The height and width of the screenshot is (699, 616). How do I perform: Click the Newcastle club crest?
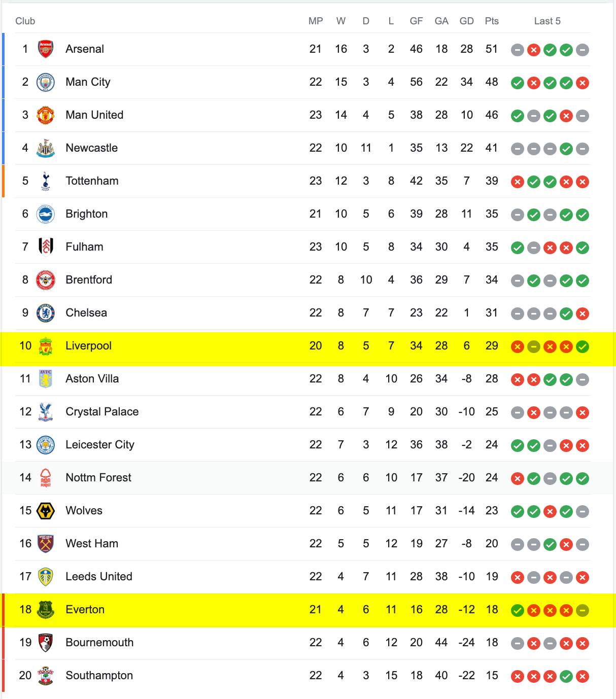tap(46, 148)
